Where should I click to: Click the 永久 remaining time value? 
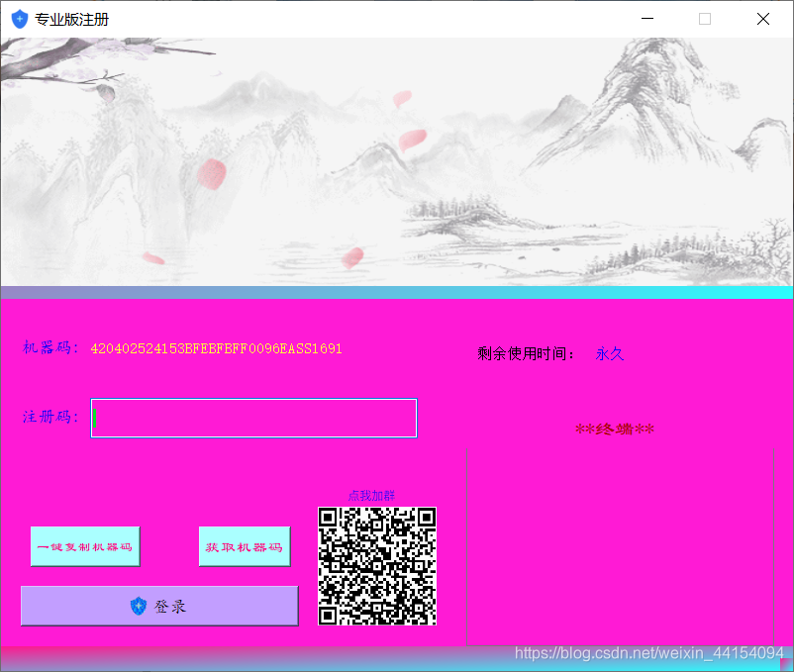(610, 353)
